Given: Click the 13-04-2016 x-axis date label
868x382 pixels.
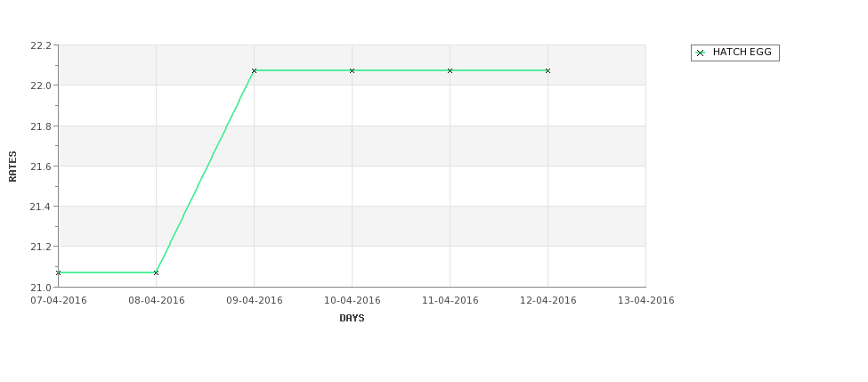Looking at the screenshot, I should tap(645, 300).
